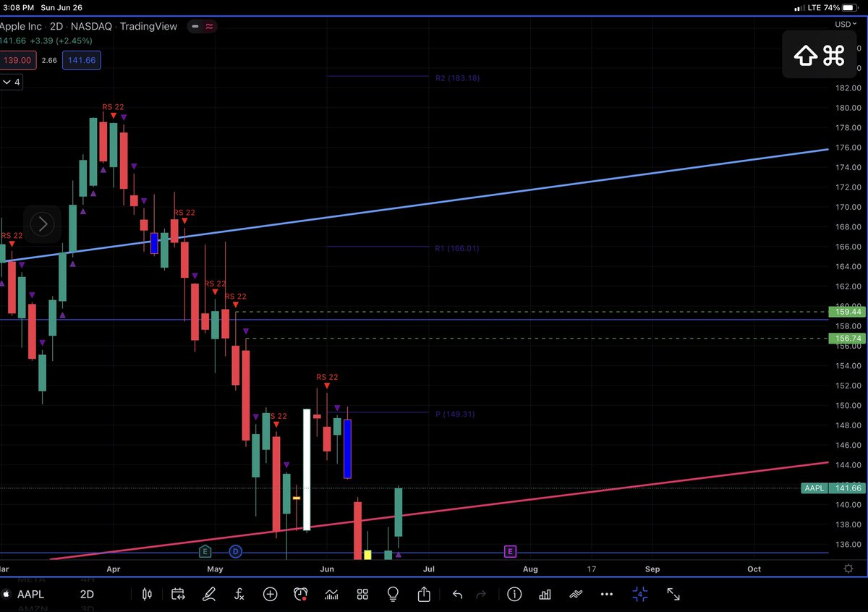The image size is (868, 612).
Task: Change the 2D interval in the bottom toolbar
Action: point(87,594)
